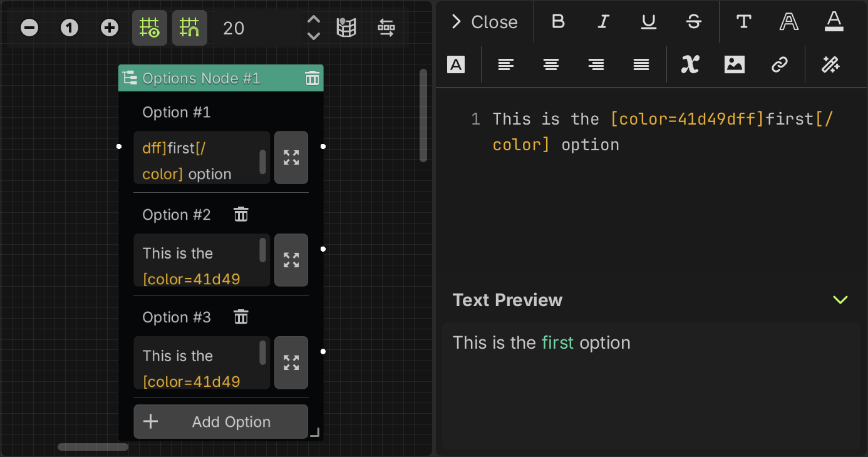Click the auto-arrange nodes icon

[x=386, y=28]
